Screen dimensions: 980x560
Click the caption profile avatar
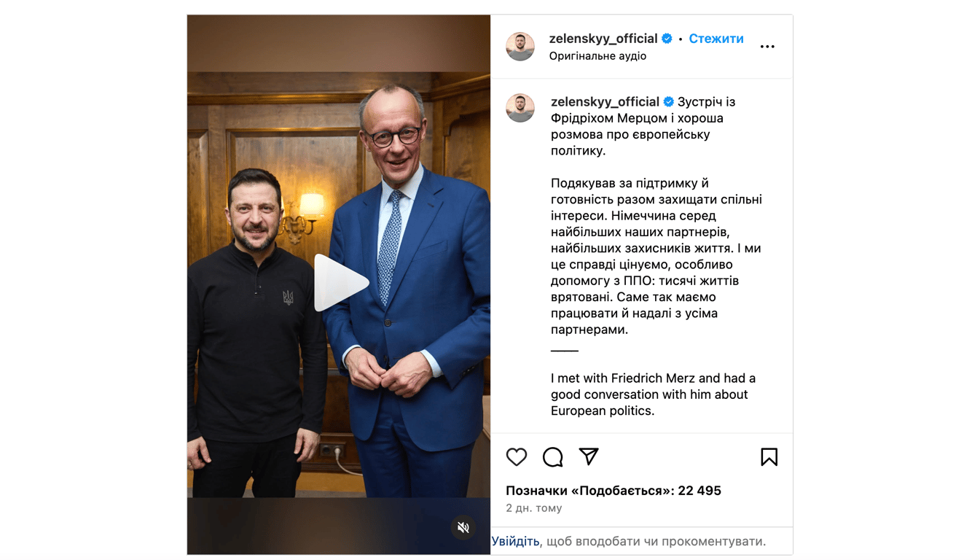pos(520,108)
